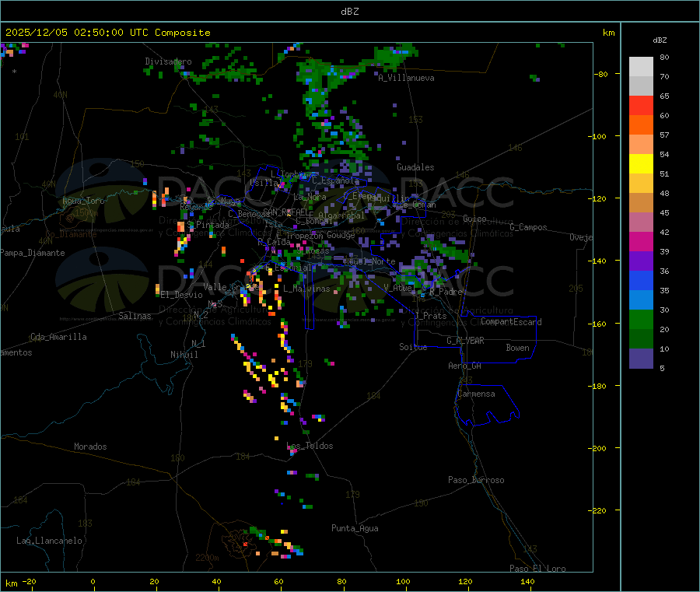Select the Pampa_Diamante label
The height and width of the screenshot is (592, 700).
tap(33, 253)
